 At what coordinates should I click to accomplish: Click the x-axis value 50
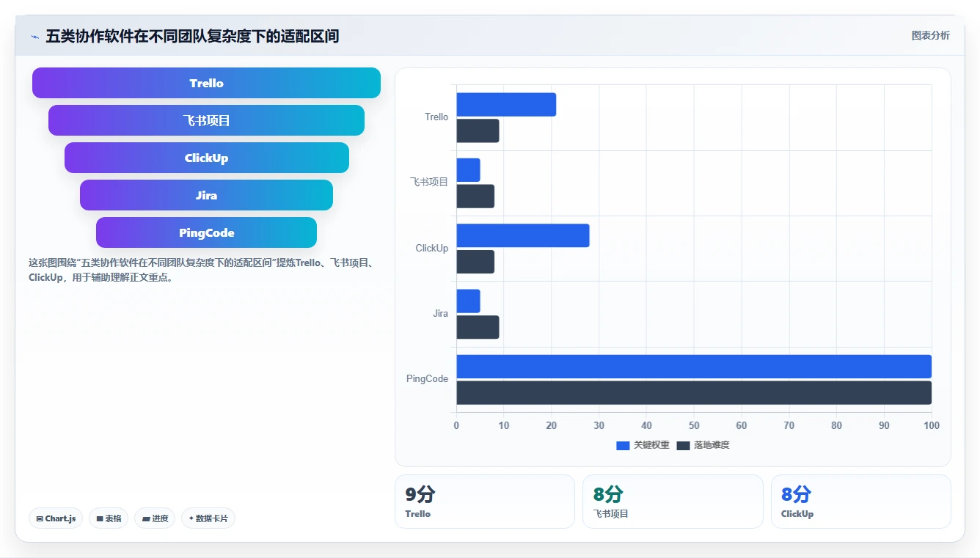tap(694, 425)
